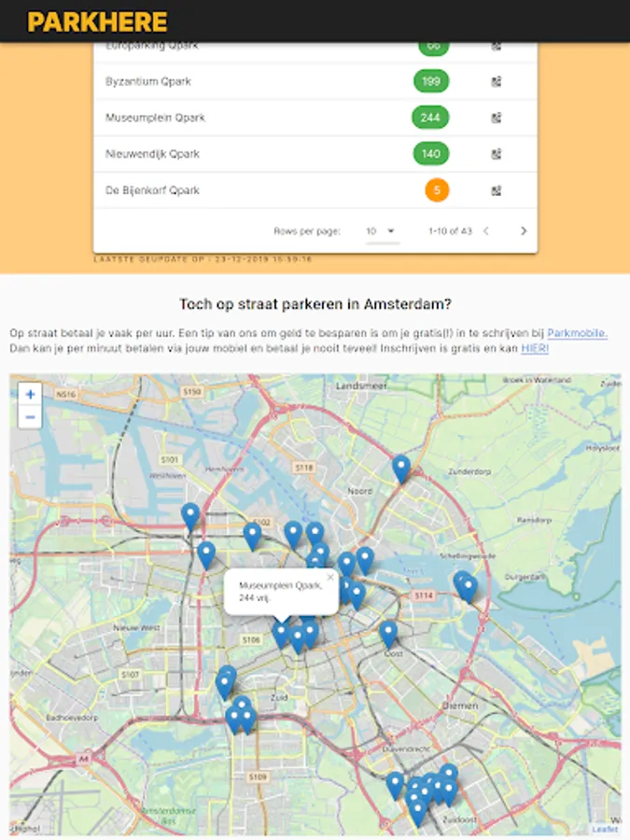Click the 1-10 of 43 pagination text
The height and width of the screenshot is (840, 630).
point(450,231)
